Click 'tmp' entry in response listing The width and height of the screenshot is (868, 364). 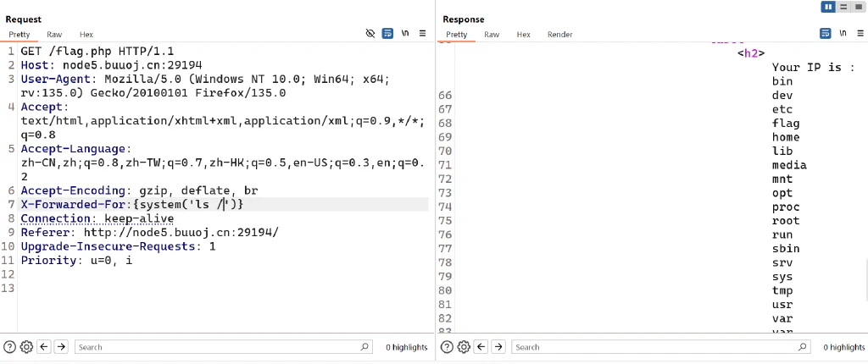tap(782, 290)
